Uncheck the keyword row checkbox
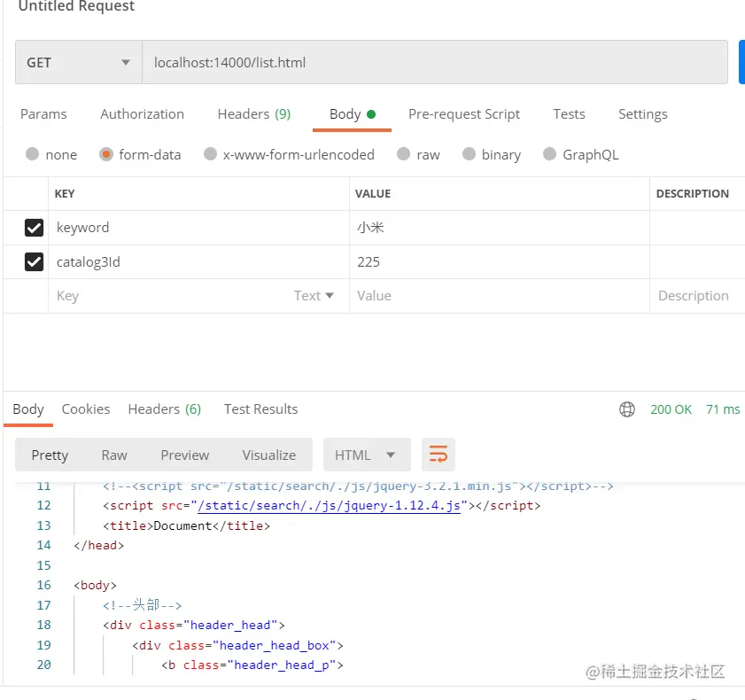Screen dimensions: 745x700 (x=34, y=228)
